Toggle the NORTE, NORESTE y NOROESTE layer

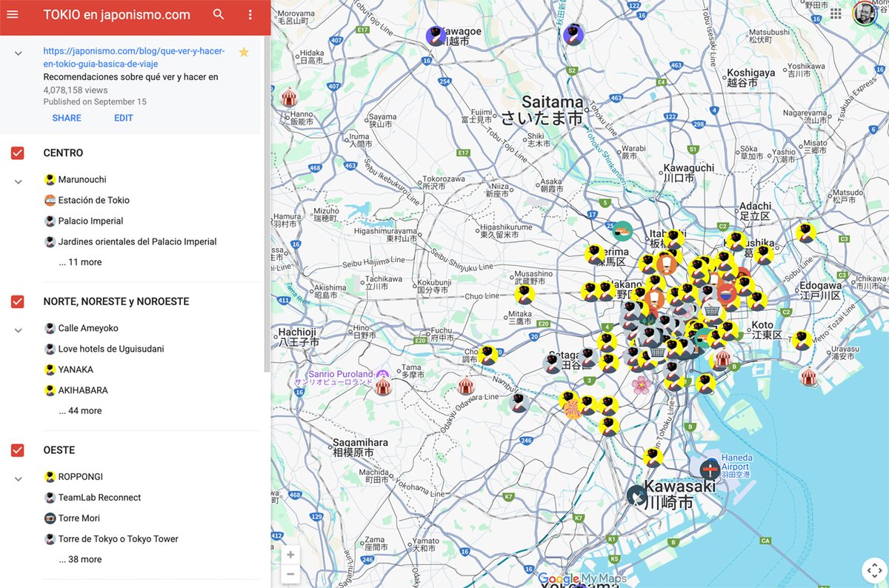[18, 302]
